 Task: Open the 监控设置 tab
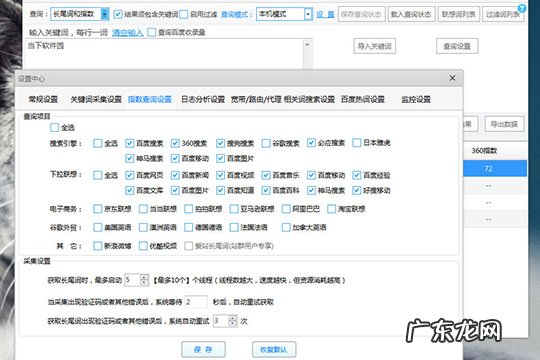tap(416, 99)
